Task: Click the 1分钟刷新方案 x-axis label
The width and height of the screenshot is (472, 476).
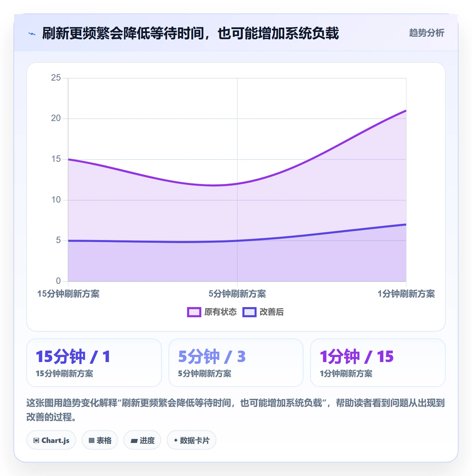Action: click(x=406, y=294)
